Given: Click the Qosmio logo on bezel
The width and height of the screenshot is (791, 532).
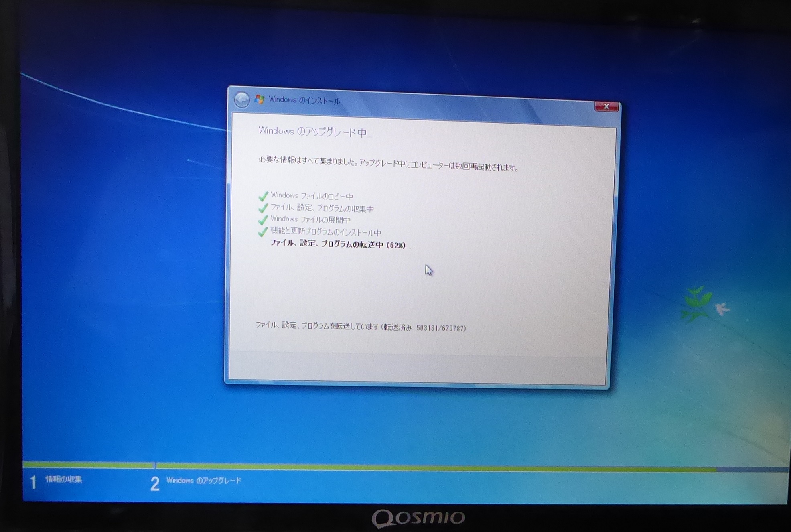Looking at the screenshot, I should 418,518.
